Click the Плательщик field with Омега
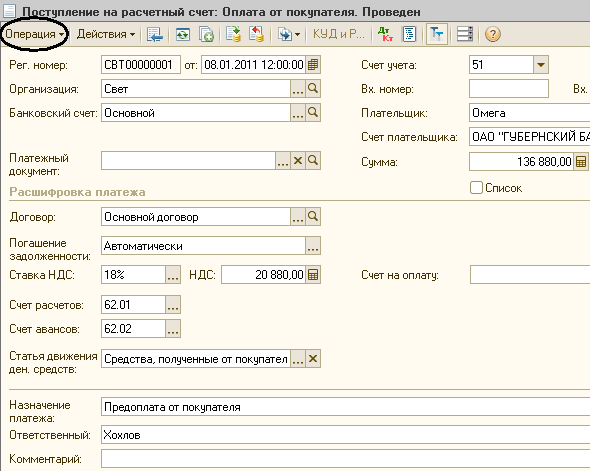Screen dimensions: 590x471 point(529,113)
